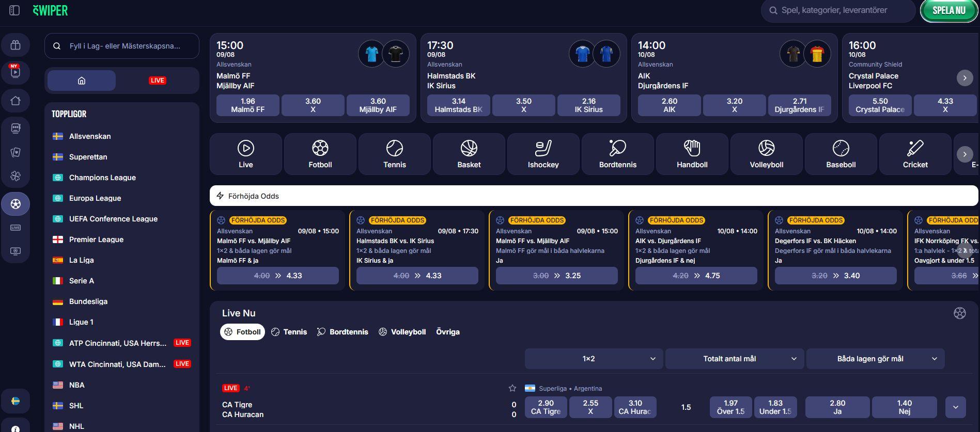
Task: Select Bordtennis tab under Live Nu
Action: coord(343,332)
